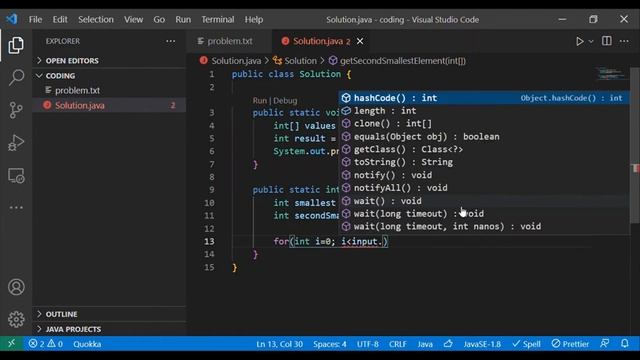Click Quokka in the status bar
This screenshot has height=360, width=640.
tap(87, 344)
